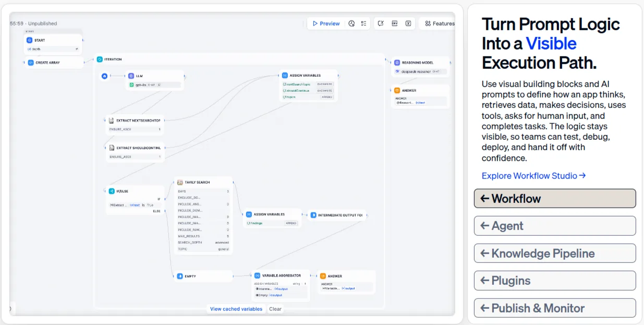Screen dimensions: 644x325
Task: Select the Publish & Monitor tab
Action: coord(555,308)
